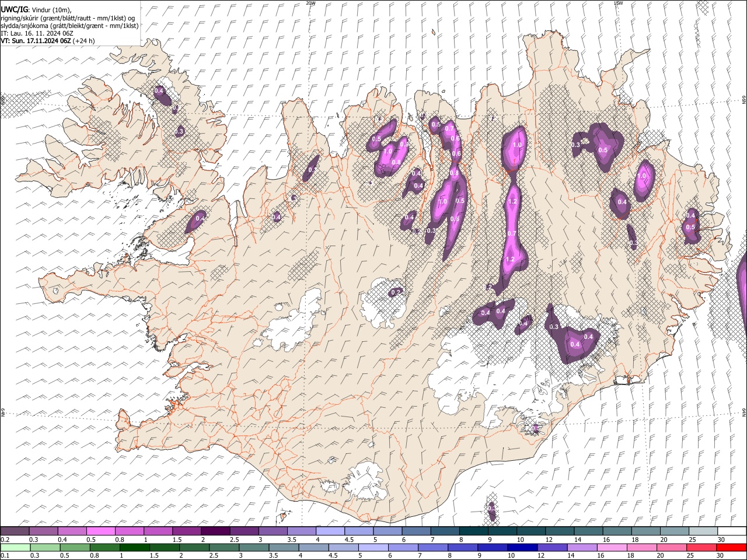Select the '0.3' label in the southeast glacier patch
Screen dimensions: 747x560
tap(554, 327)
